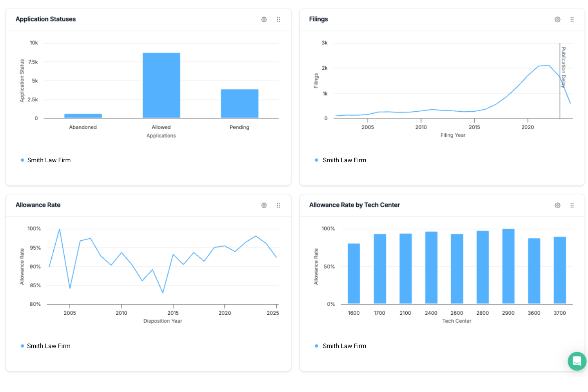Click the Abandoned bar in Application Statuses
The width and height of the screenshot is (588, 392).
[x=83, y=116]
